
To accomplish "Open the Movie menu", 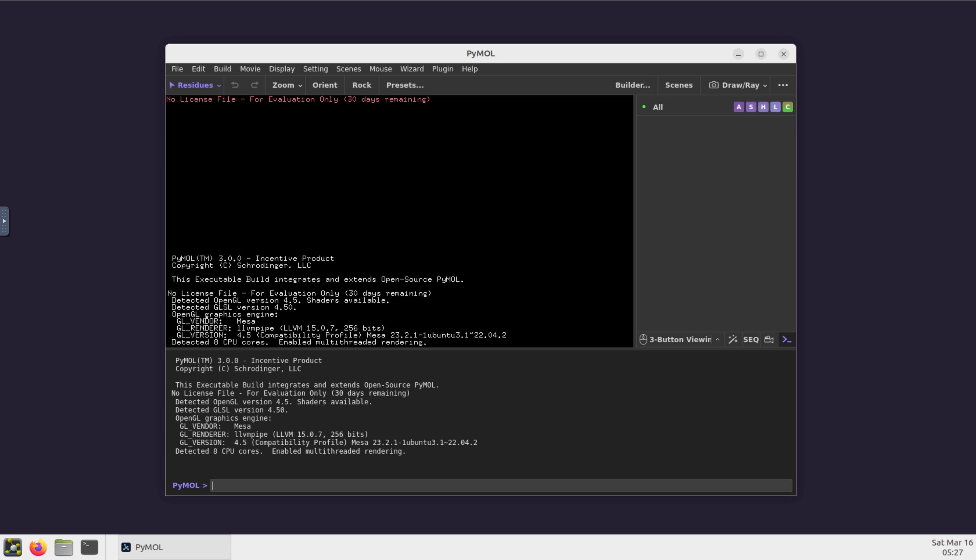I will [x=250, y=69].
